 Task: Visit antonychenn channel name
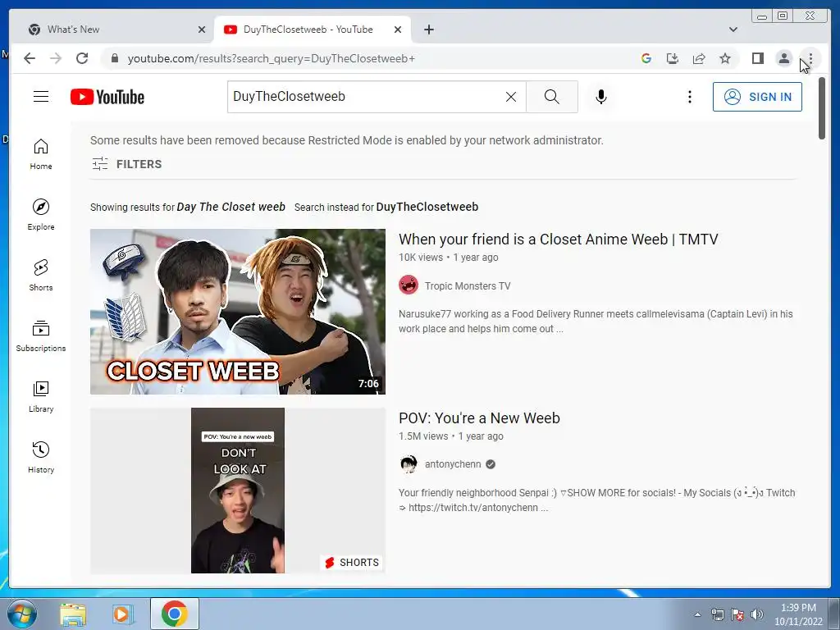(453, 464)
